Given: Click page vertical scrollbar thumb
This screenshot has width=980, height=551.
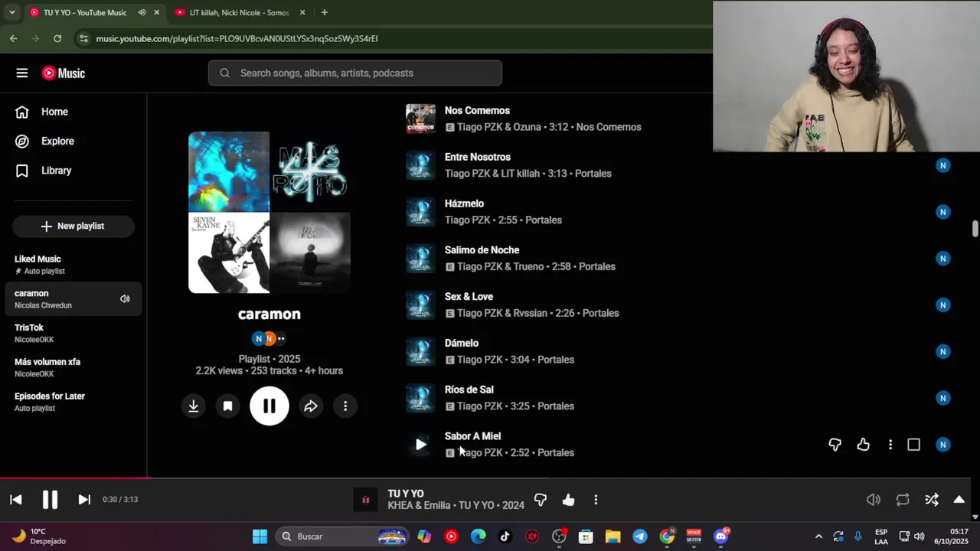Looking at the screenshot, I should pos(975,229).
